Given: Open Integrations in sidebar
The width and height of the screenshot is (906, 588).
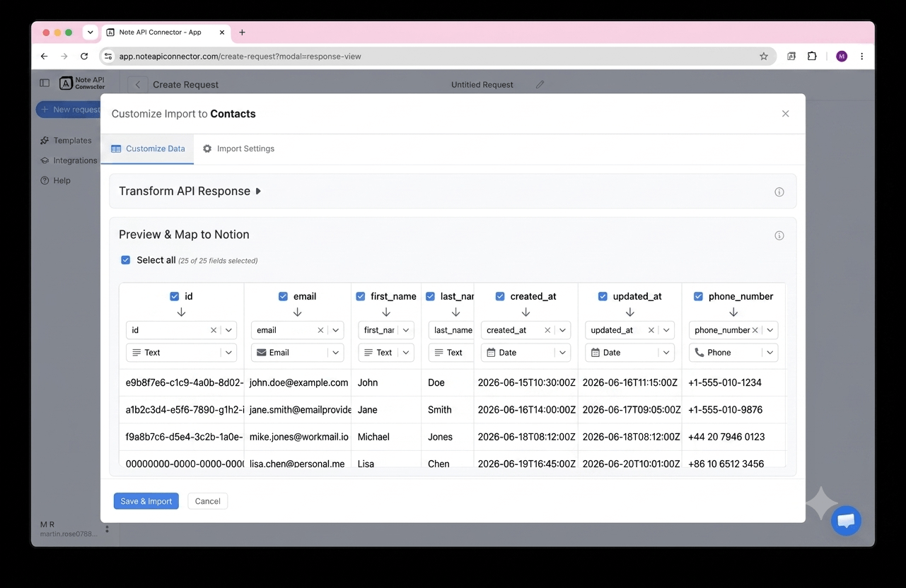Looking at the screenshot, I should click(69, 160).
